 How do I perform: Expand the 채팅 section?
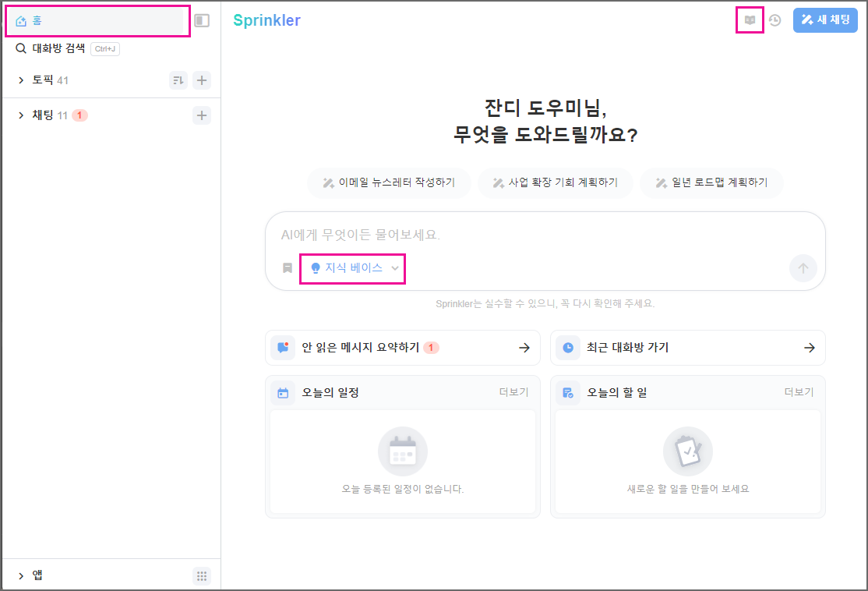(x=21, y=115)
